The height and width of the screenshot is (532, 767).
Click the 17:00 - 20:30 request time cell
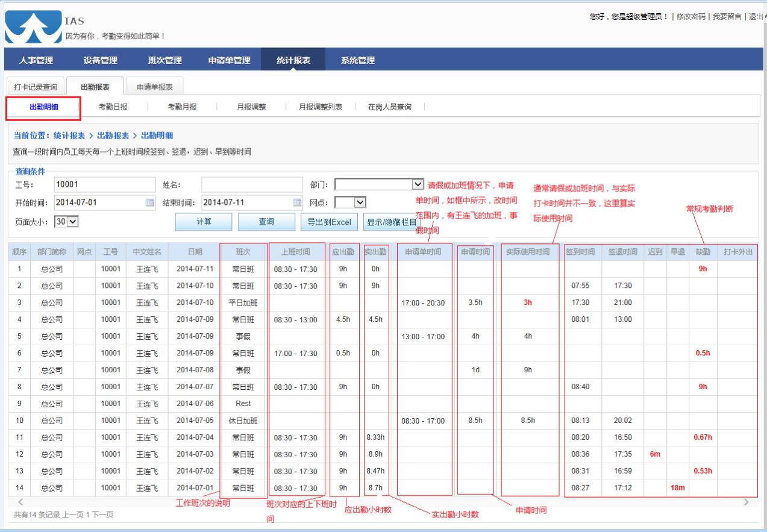pyautogui.click(x=423, y=302)
